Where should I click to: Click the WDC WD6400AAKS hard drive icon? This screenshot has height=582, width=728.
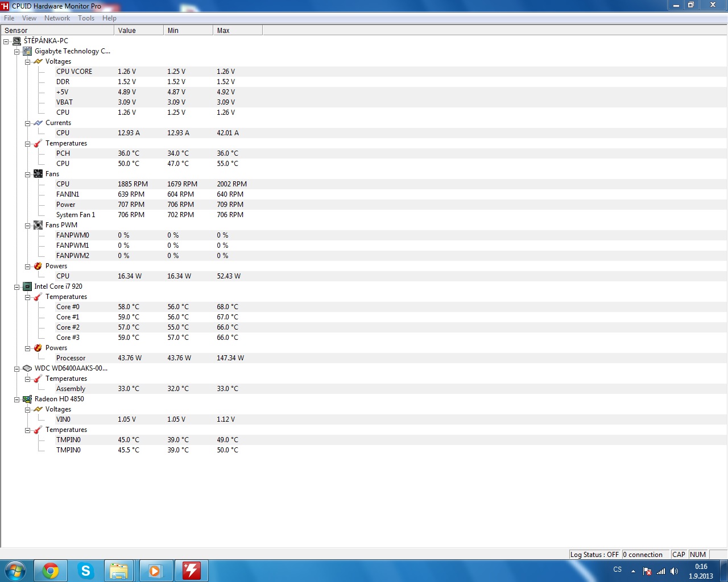pyautogui.click(x=27, y=368)
